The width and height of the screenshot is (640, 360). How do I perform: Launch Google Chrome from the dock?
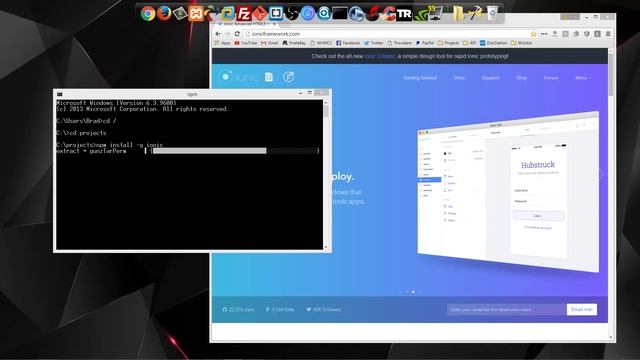pyautogui.click(x=148, y=13)
